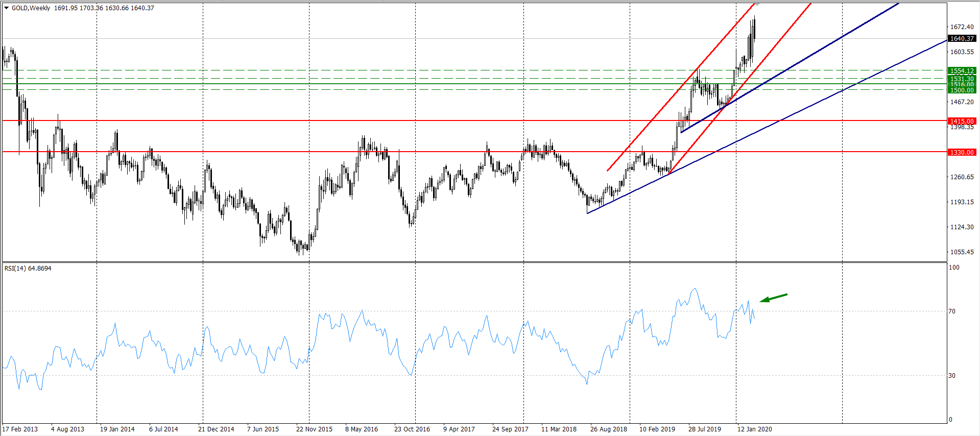Viewport: 980px width, 436px height.
Task: Click the gray chart shift triangle marker
Action: [x=757, y=4]
